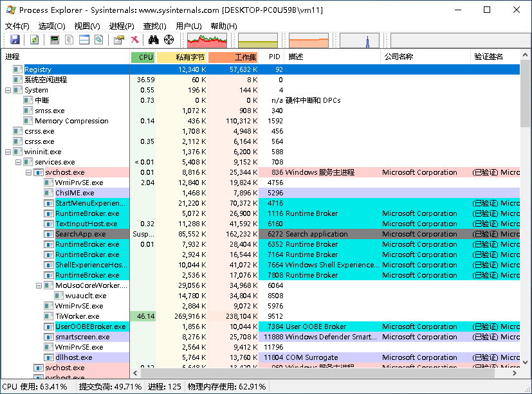Click the red X Kill Process icon

[134, 40]
